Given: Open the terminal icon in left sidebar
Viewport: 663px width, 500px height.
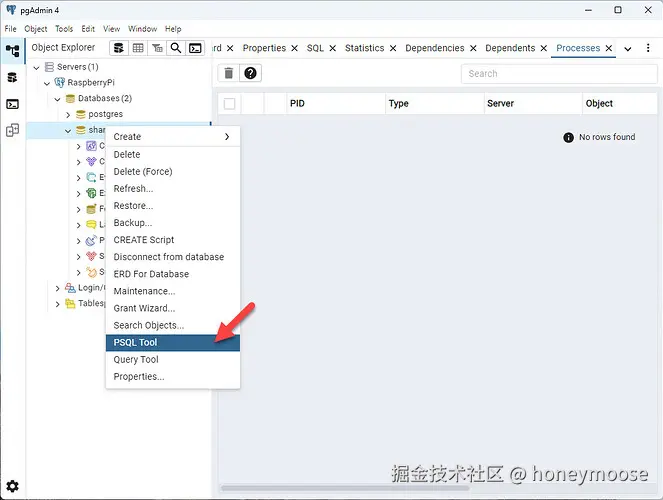Looking at the screenshot, I should [x=12, y=104].
